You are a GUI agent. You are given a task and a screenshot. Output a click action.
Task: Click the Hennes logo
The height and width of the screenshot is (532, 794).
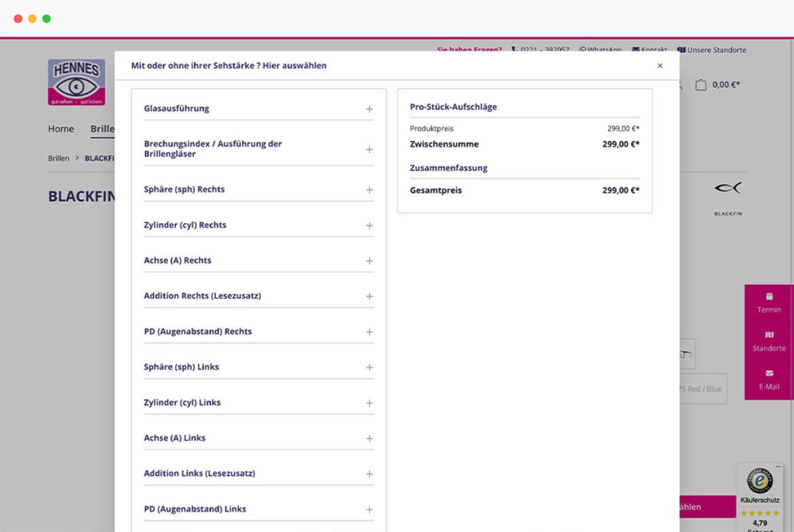[x=76, y=82]
